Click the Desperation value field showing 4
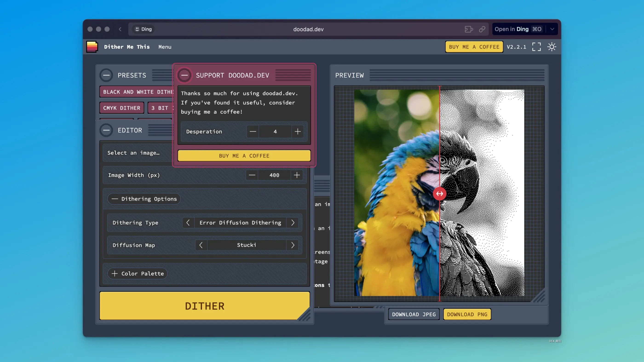 coord(275,132)
